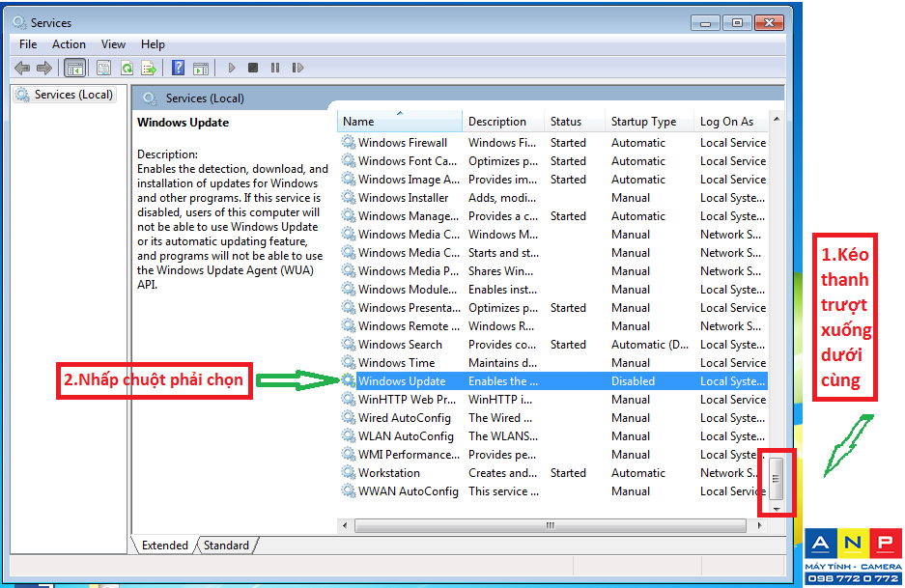Click gear icon beside Windows Time
Screen dimensions: 905x588
pos(348,362)
